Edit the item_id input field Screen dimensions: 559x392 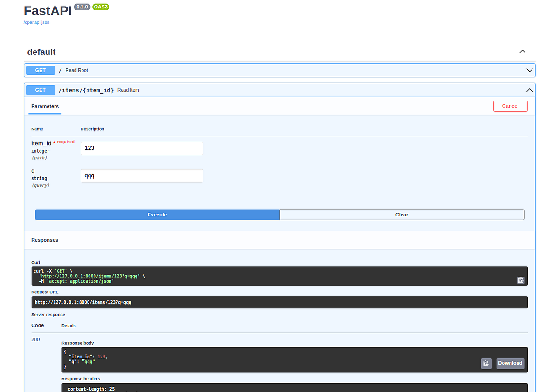(x=142, y=148)
